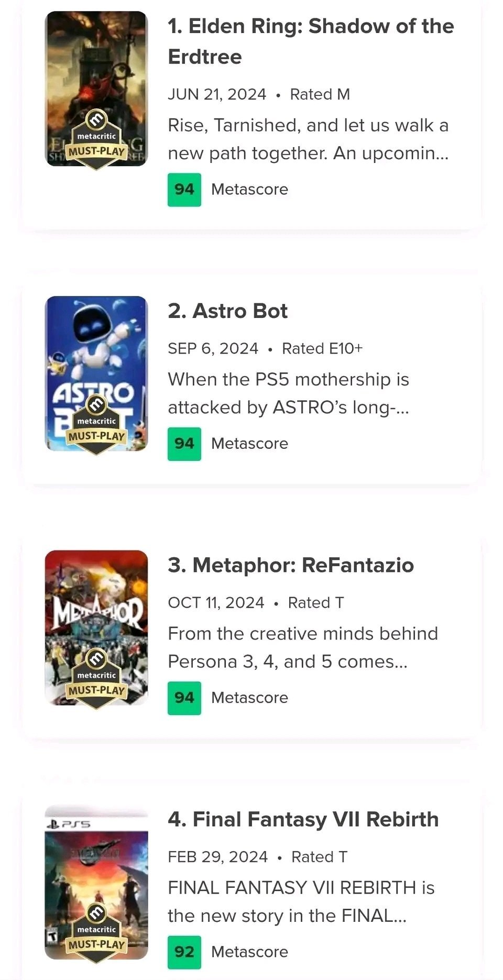Click the Astro Bot cover art thumbnail
Image resolution: width=503 pixels, height=980 pixels.
pos(96,346)
